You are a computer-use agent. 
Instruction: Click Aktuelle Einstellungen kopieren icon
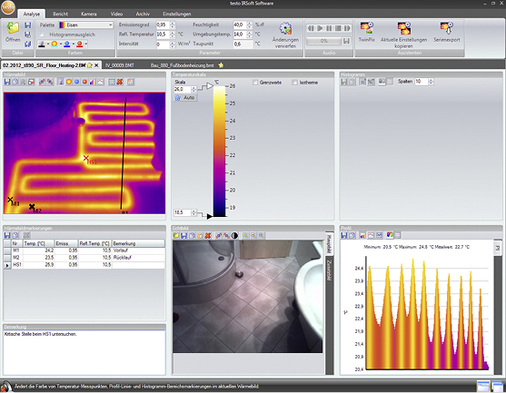point(404,28)
